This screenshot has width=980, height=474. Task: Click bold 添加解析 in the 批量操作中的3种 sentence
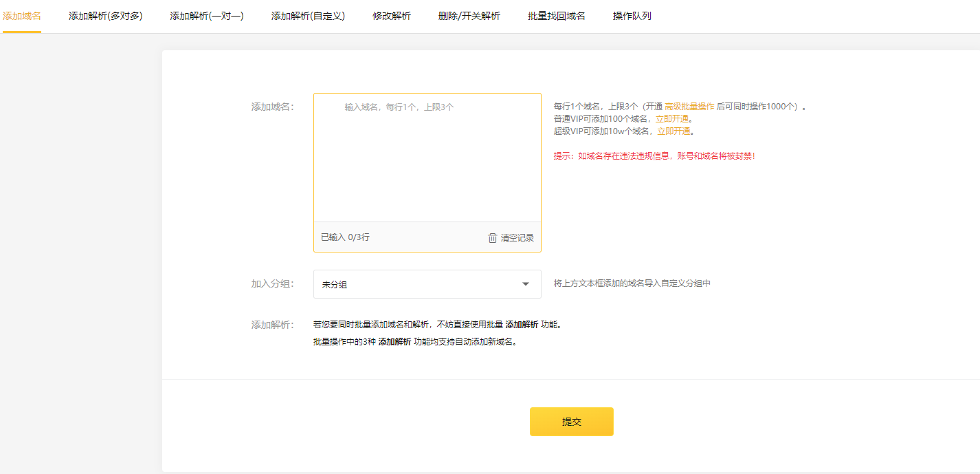tap(394, 342)
